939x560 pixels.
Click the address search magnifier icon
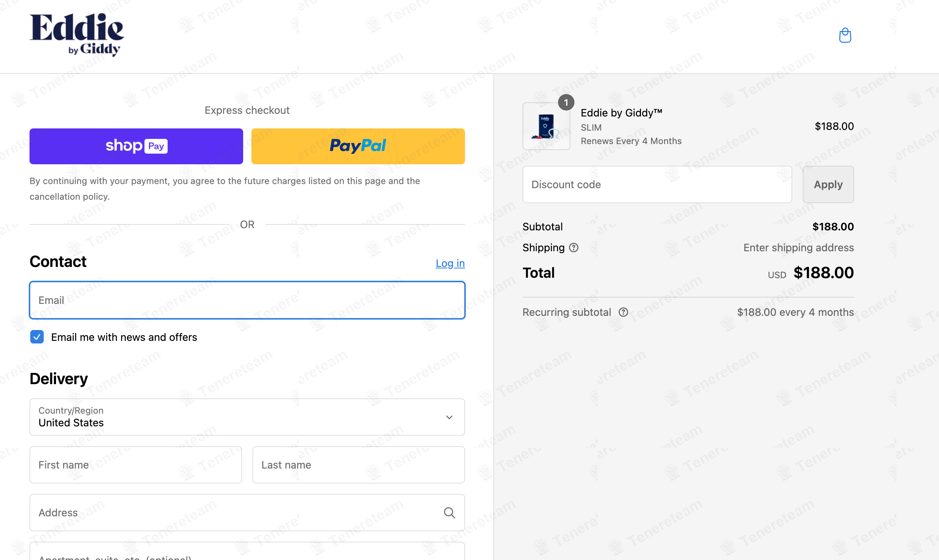click(449, 513)
